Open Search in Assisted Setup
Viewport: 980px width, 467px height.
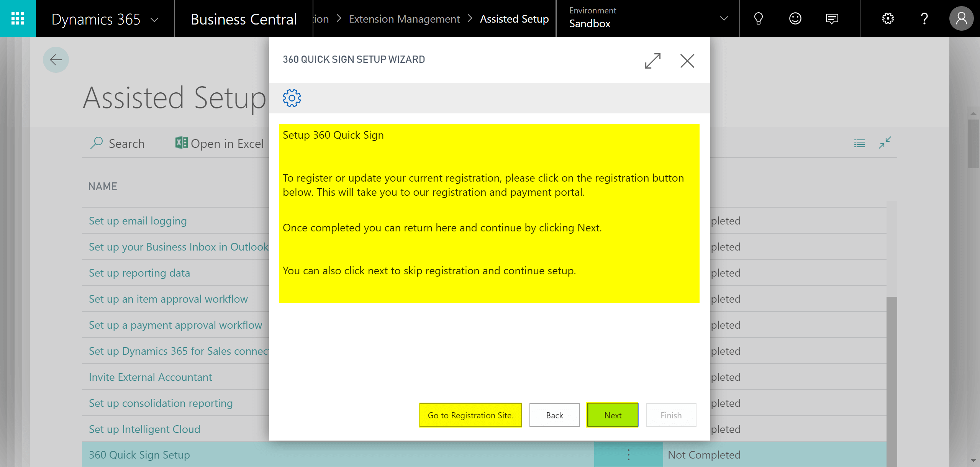point(118,143)
